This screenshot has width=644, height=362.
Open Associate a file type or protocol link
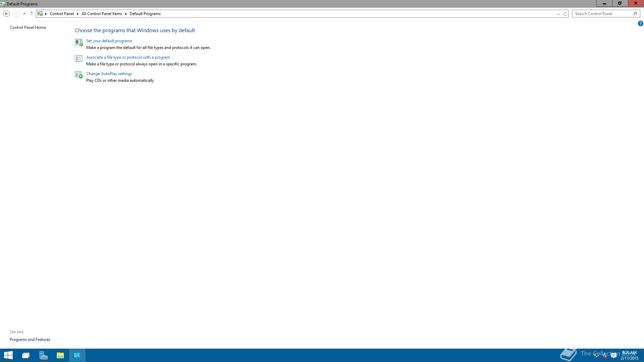[128, 57]
